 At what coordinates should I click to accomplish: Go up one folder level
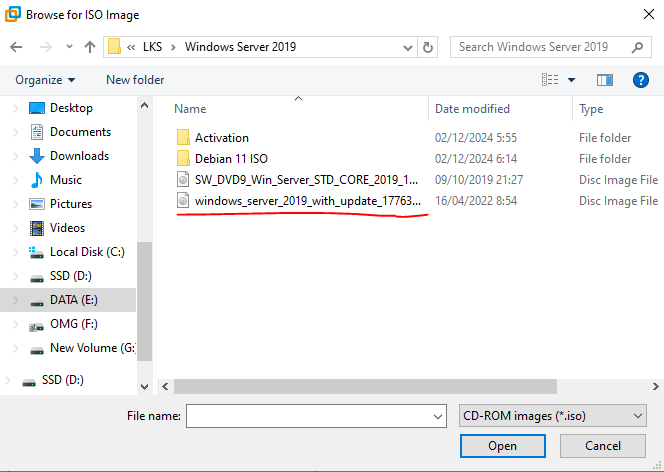click(90, 47)
